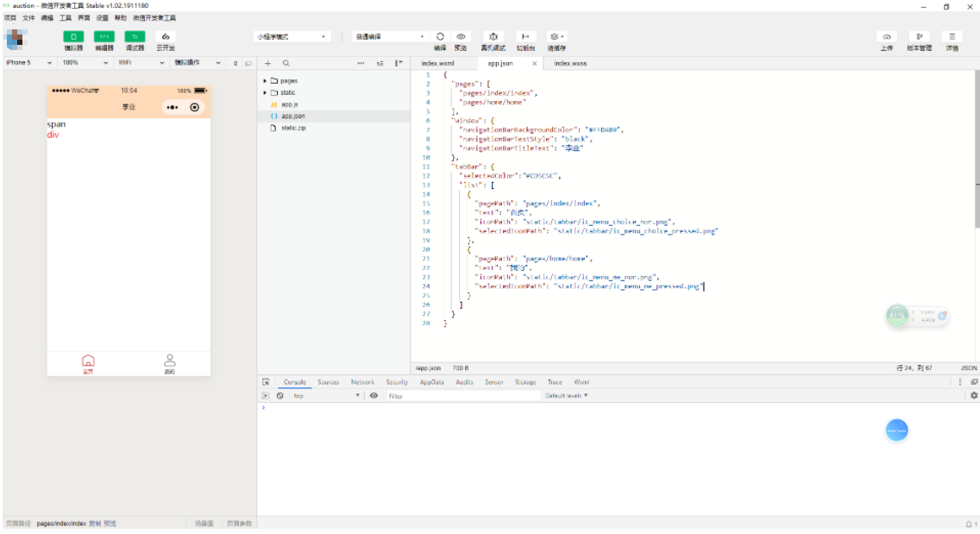Add a new file with plus icon
980x534 pixels.
coord(267,64)
